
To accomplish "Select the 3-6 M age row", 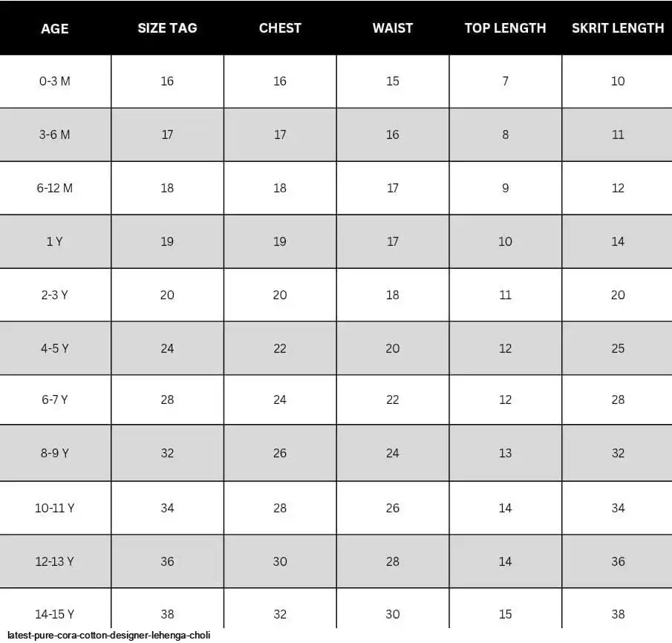I will [336, 134].
